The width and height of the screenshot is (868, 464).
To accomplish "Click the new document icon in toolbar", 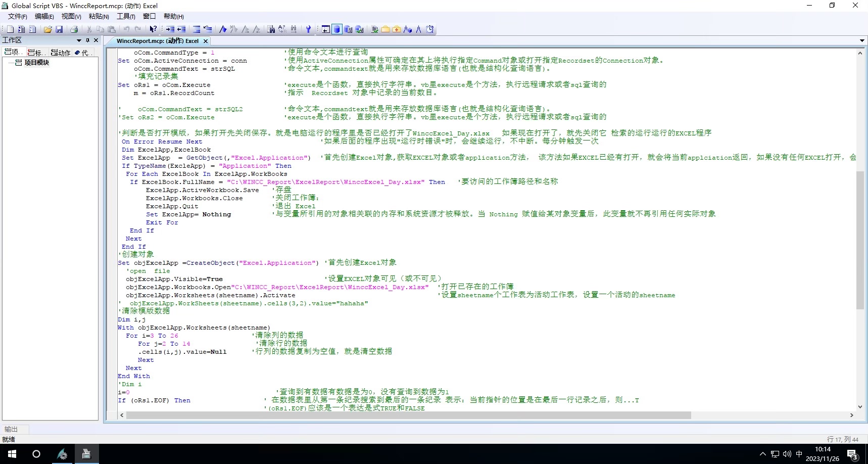I will (x=10, y=29).
